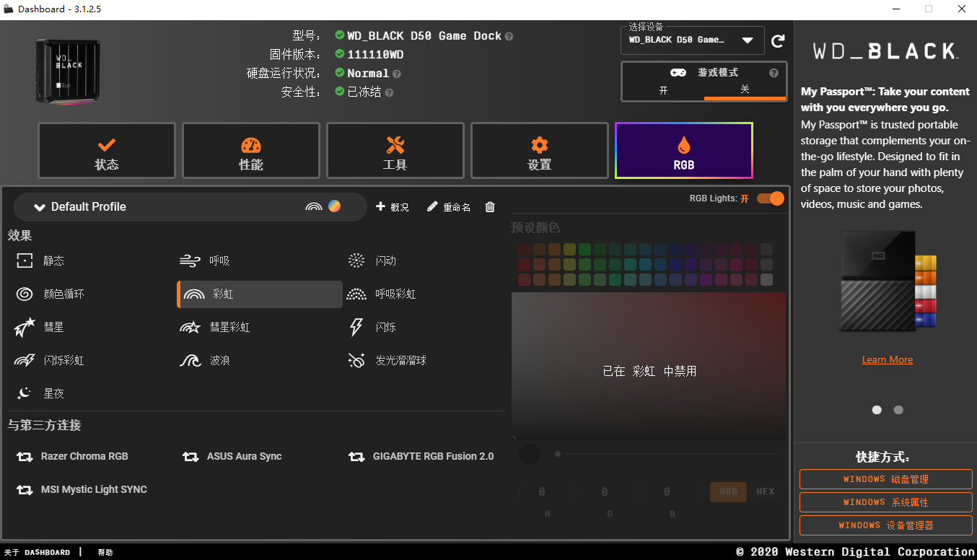Switch color input to RGB mode

729,491
